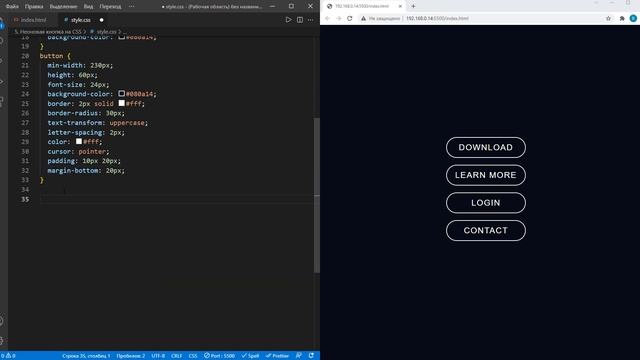Click the vertical scrollbar of the editor
This screenshot has height=360, width=640.
pyautogui.click(x=317, y=196)
